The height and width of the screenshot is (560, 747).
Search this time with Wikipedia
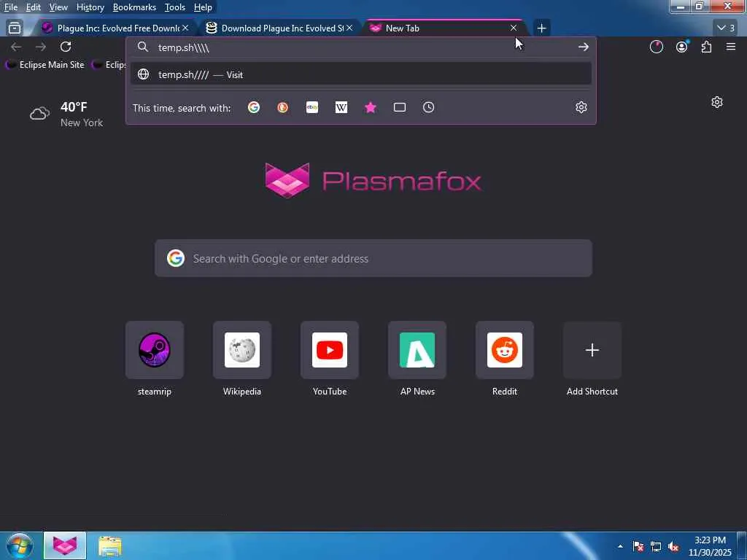[341, 108]
